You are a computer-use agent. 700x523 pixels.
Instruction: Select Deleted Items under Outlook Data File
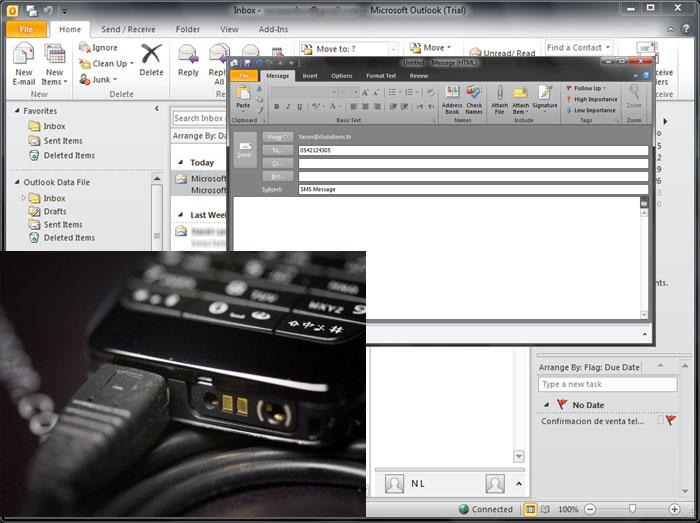click(62, 237)
